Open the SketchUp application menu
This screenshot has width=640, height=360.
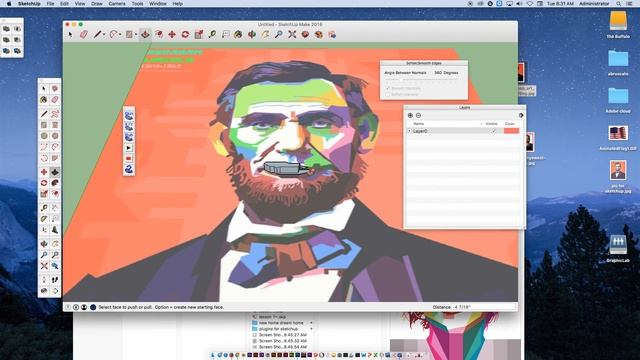tap(29, 4)
